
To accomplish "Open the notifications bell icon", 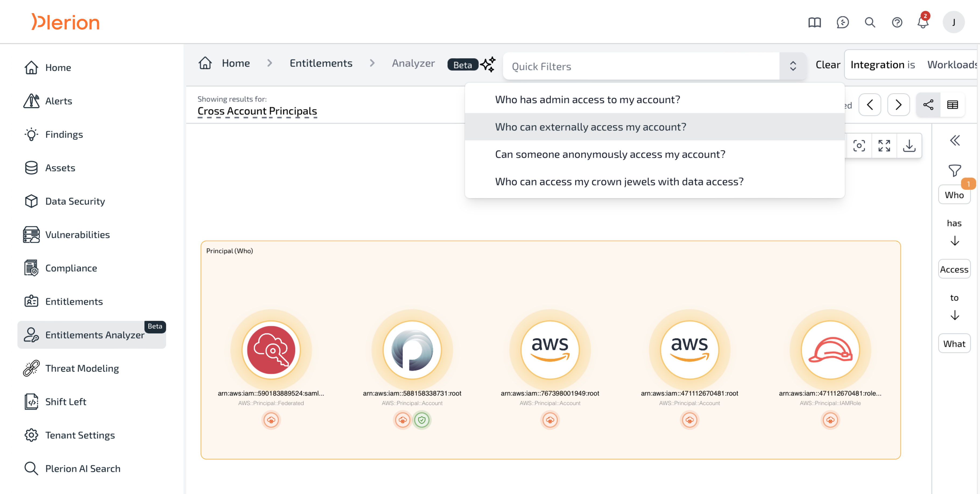I will 923,22.
